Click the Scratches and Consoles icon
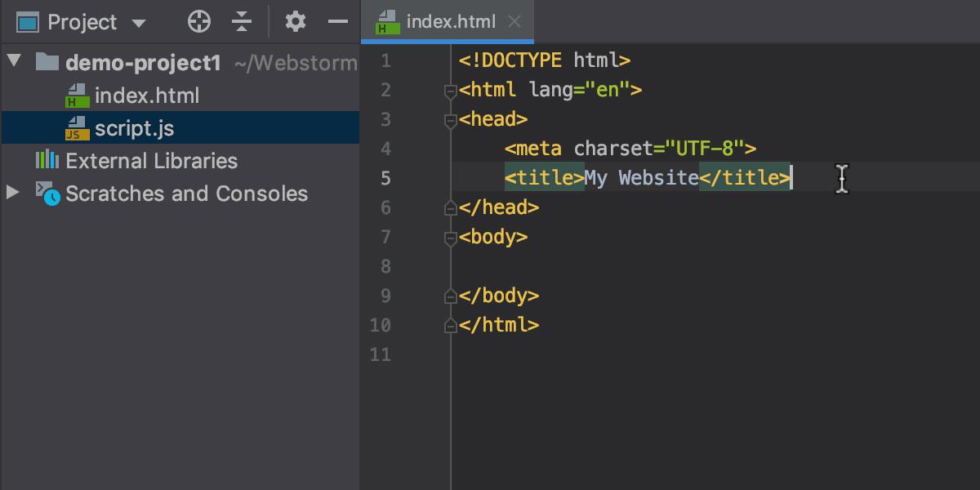This screenshot has width=980, height=490. tap(47, 194)
